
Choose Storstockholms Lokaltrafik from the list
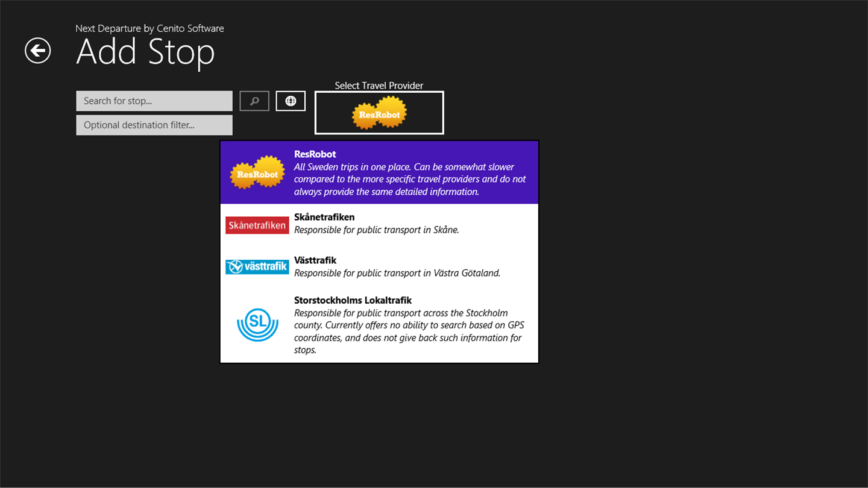tap(379, 325)
